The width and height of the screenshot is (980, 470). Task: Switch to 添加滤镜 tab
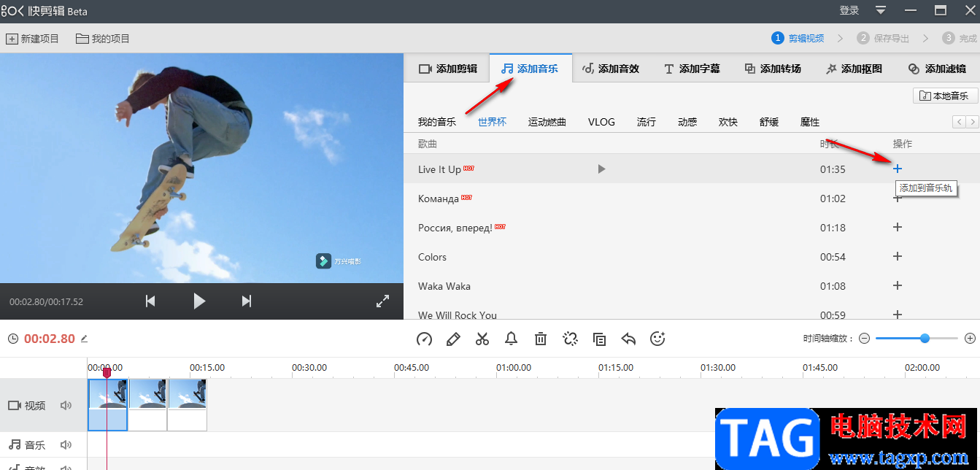937,69
